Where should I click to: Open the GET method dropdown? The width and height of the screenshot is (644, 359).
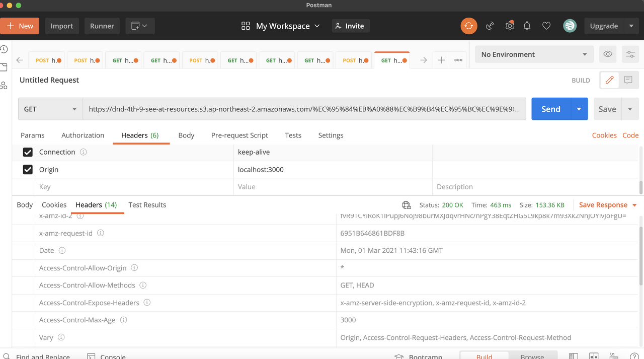(x=50, y=109)
